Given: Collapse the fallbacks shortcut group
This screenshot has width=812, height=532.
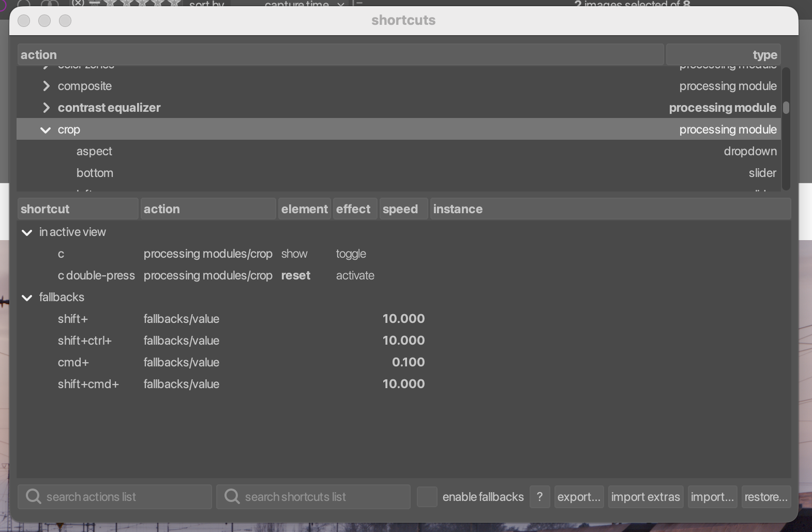Looking at the screenshot, I should click(x=27, y=298).
